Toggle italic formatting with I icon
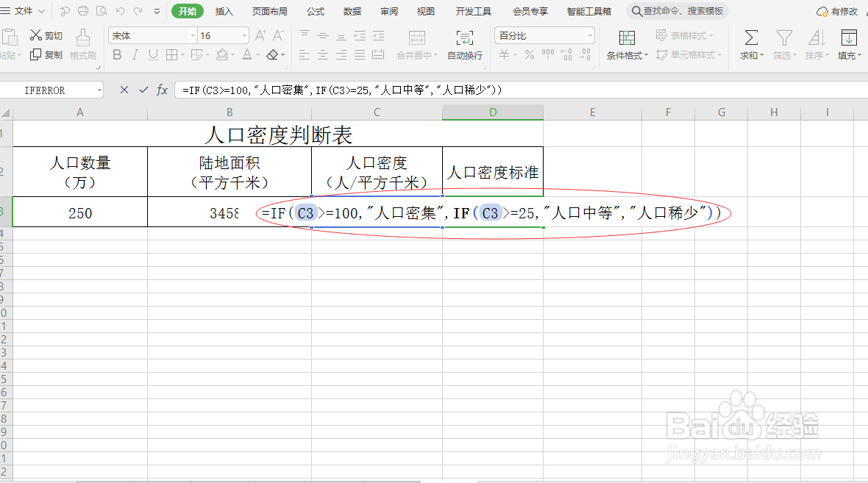 point(135,54)
